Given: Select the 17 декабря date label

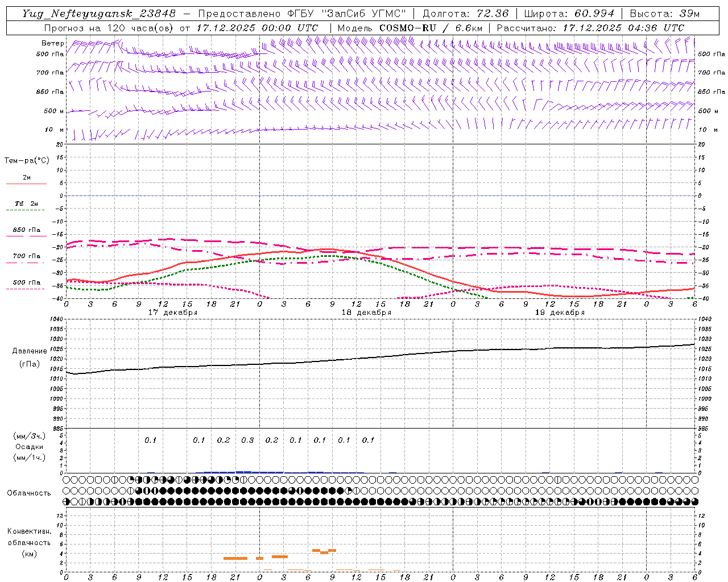Looking at the screenshot, I should (173, 313).
